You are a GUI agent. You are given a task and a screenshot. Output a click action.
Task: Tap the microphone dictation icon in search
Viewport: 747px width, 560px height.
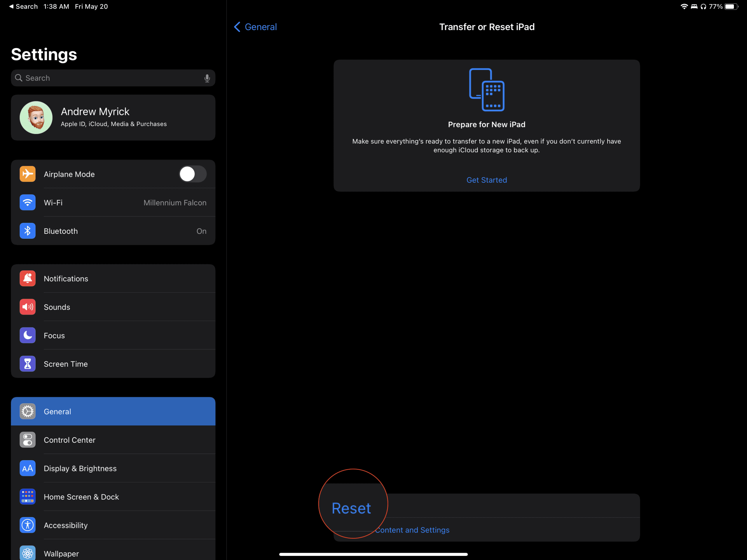207,78
